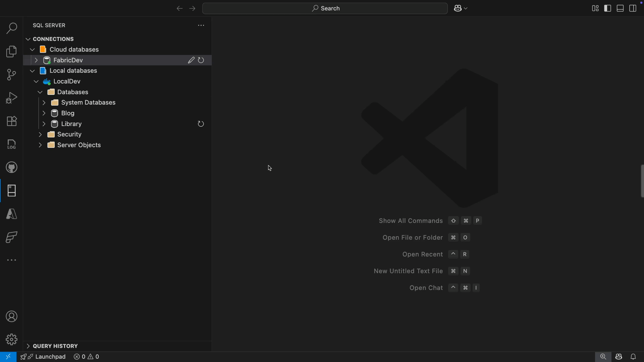Viewport: 644px width, 362px height.
Task: Open the Explorer files view
Action: (x=12, y=52)
